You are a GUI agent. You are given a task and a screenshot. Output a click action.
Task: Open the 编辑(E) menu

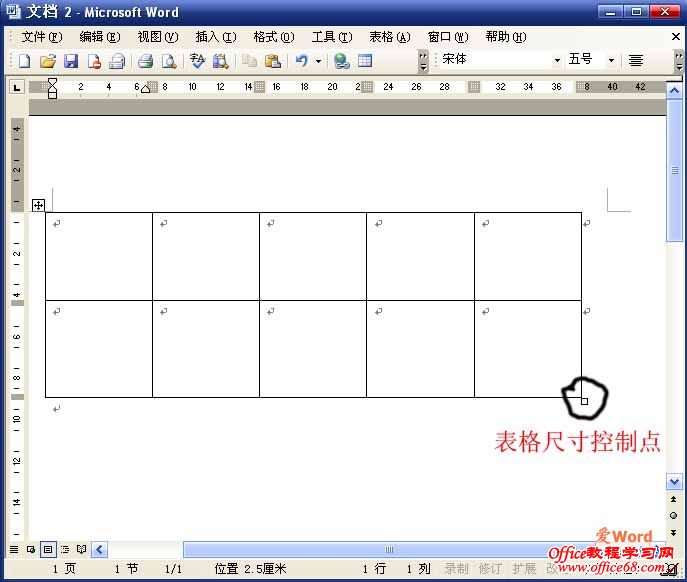100,37
